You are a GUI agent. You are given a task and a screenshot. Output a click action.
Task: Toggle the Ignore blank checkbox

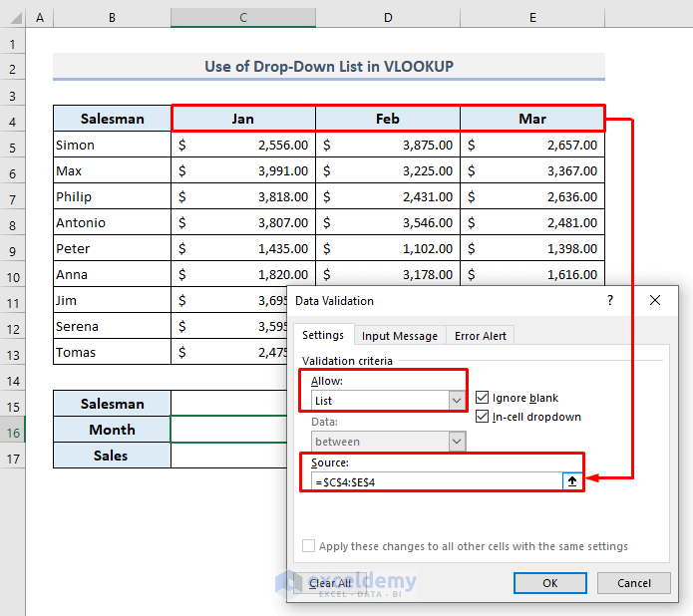482,398
